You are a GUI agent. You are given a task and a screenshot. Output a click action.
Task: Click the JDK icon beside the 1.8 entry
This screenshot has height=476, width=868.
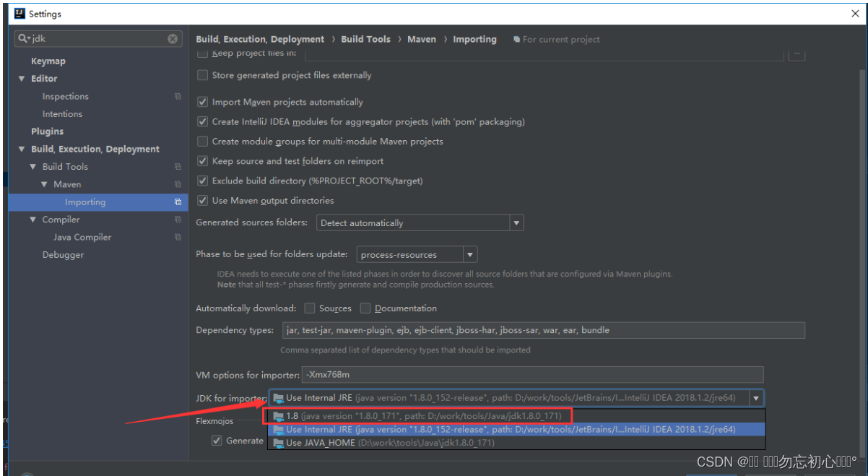pos(279,415)
